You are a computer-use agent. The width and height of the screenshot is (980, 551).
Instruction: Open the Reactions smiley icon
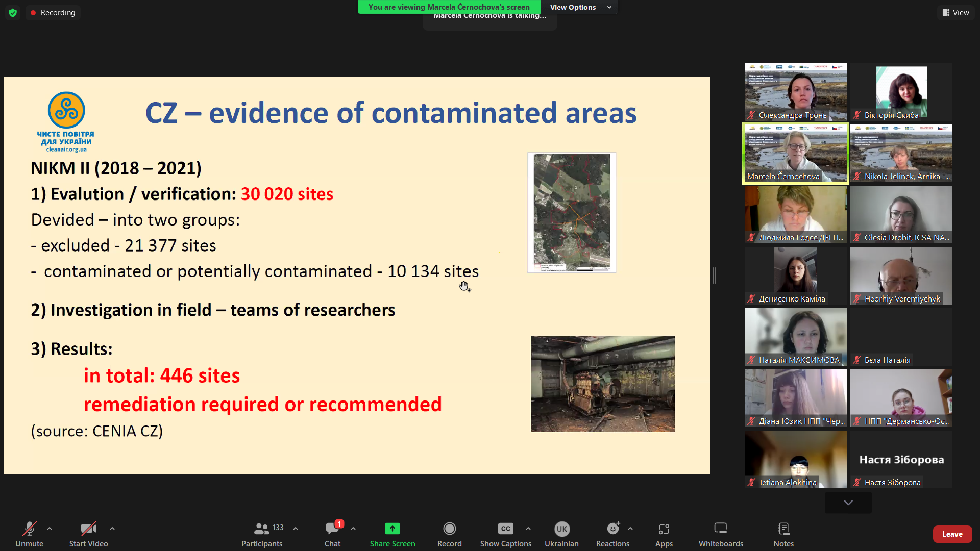point(612,529)
